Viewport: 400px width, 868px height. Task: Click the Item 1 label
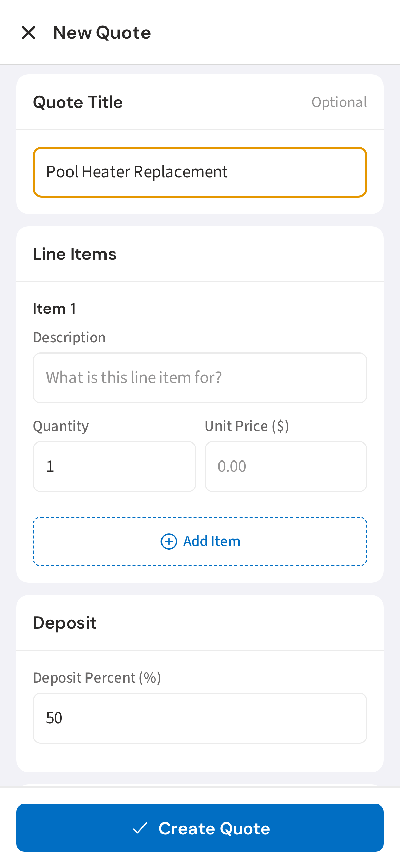click(x=54, y=309)
